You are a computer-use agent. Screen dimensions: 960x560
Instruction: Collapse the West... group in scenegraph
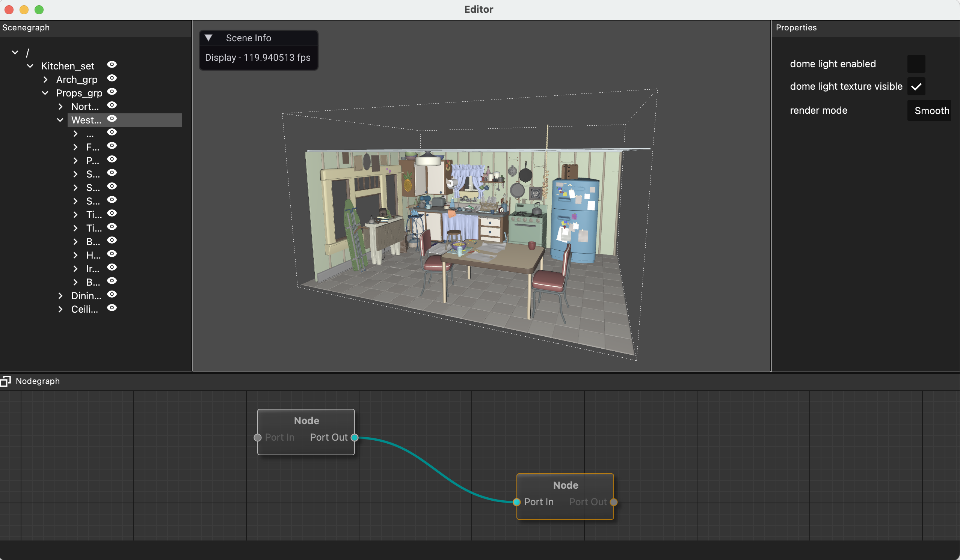click(59, 120)
